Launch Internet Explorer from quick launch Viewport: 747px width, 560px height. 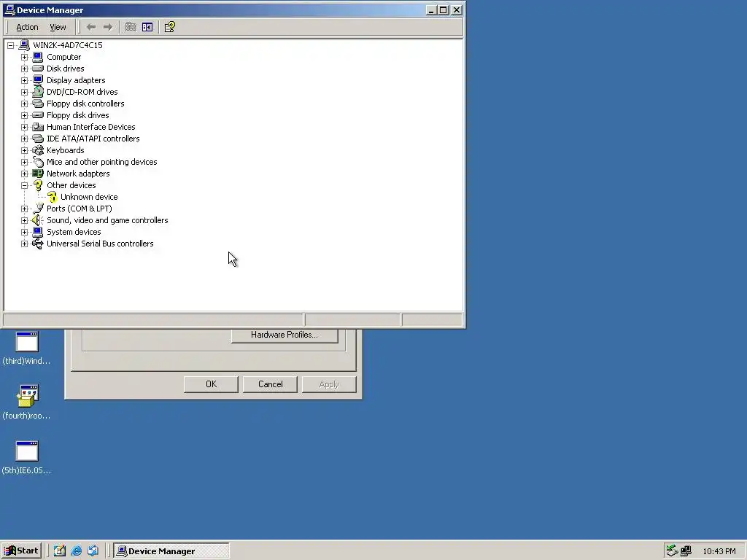76,551
